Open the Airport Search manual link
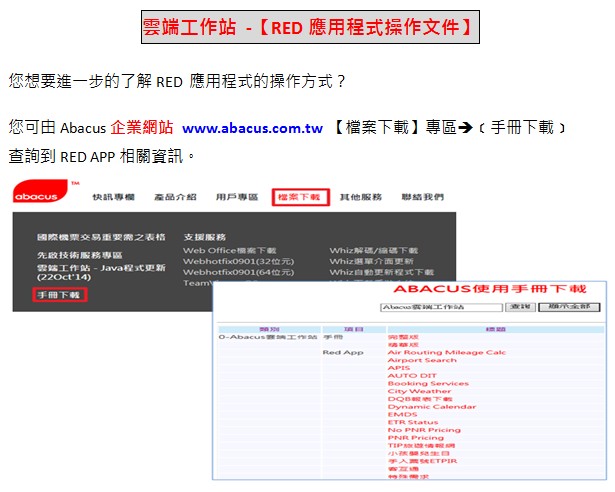 point(422,360)
